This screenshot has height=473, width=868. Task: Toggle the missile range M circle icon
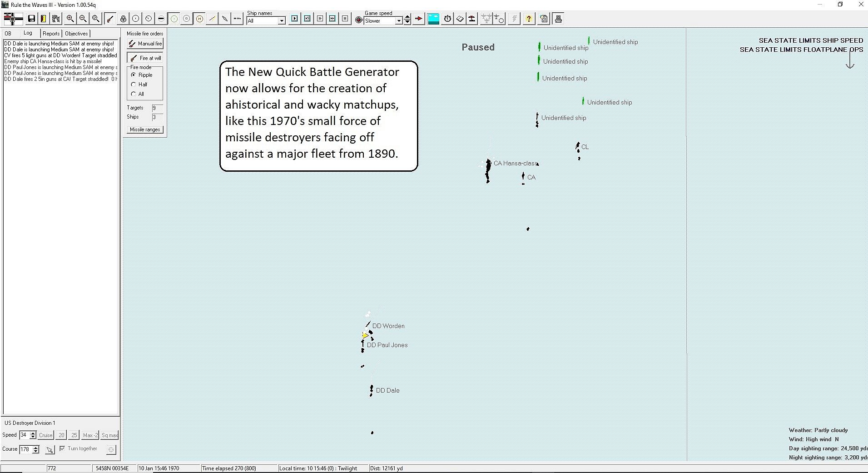[x=199, y=19]
